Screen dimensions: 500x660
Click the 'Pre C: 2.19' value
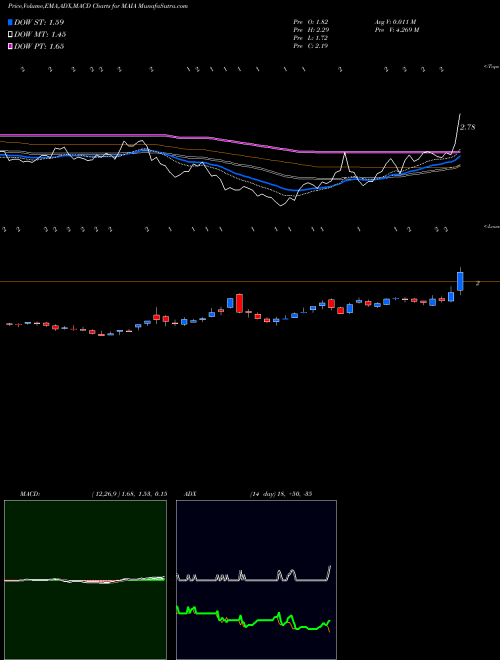tap(311, 46)
